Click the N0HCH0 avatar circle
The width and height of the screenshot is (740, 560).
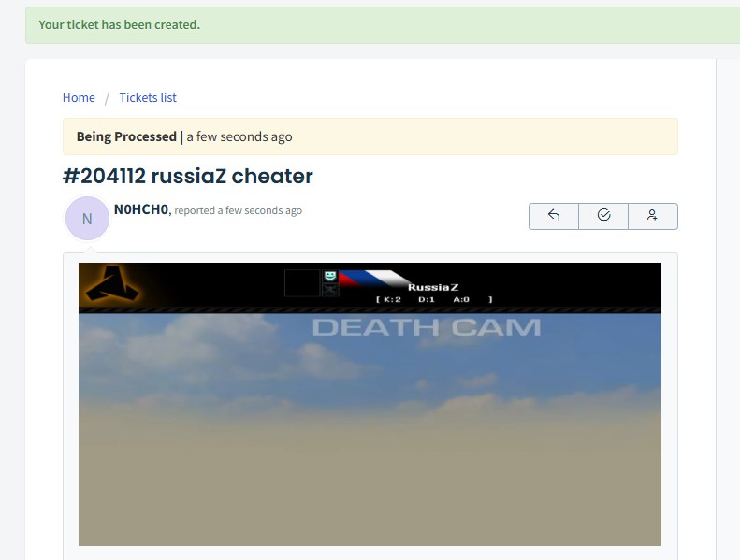coord(87,219)
